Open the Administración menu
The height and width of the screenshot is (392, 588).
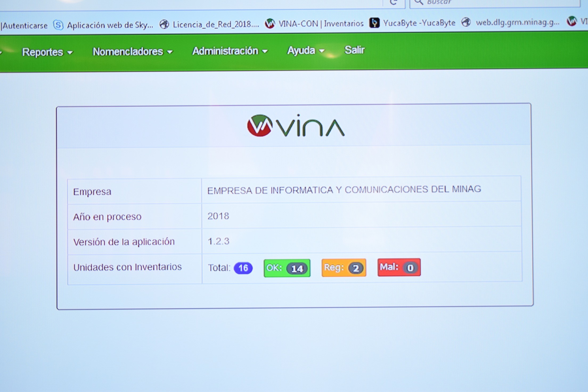point(230,51)
